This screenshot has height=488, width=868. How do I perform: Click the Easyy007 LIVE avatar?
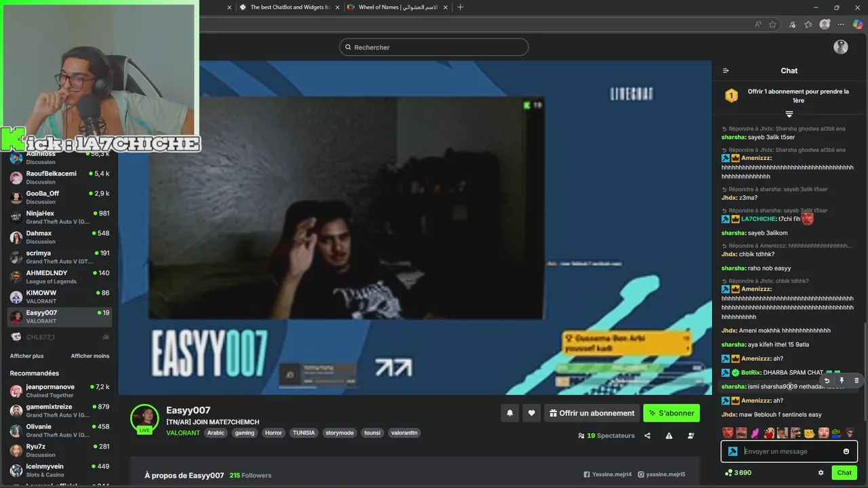pos(144,419)
